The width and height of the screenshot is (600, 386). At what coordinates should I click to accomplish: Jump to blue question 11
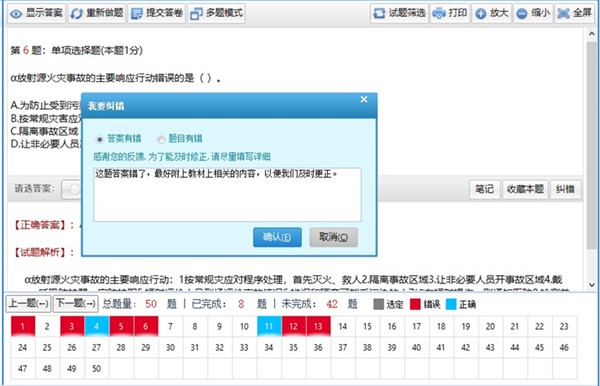coord(269,326)
